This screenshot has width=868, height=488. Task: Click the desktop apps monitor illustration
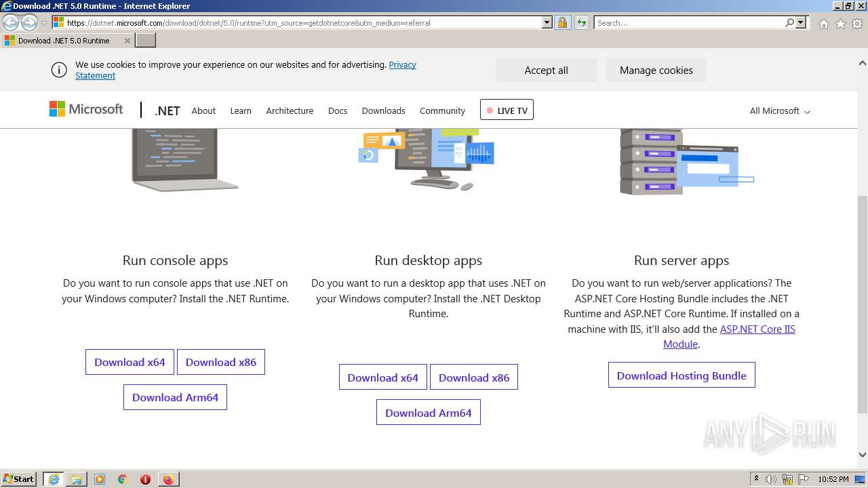[427, 159]
